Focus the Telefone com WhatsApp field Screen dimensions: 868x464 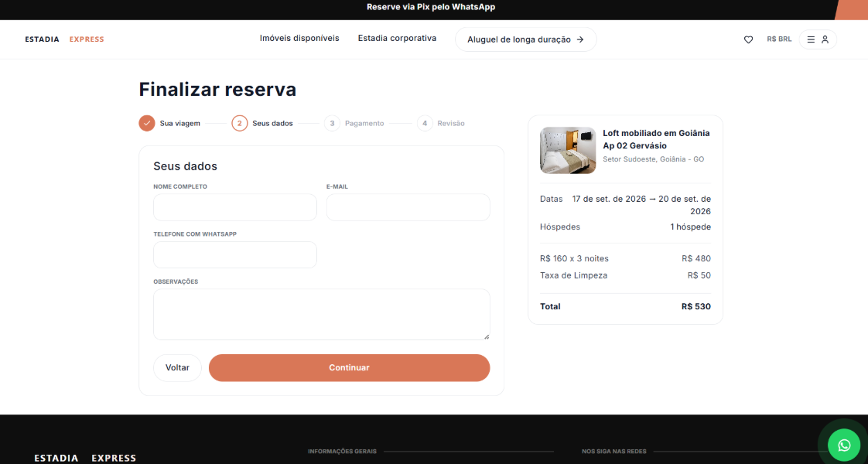tap(234, 255)
